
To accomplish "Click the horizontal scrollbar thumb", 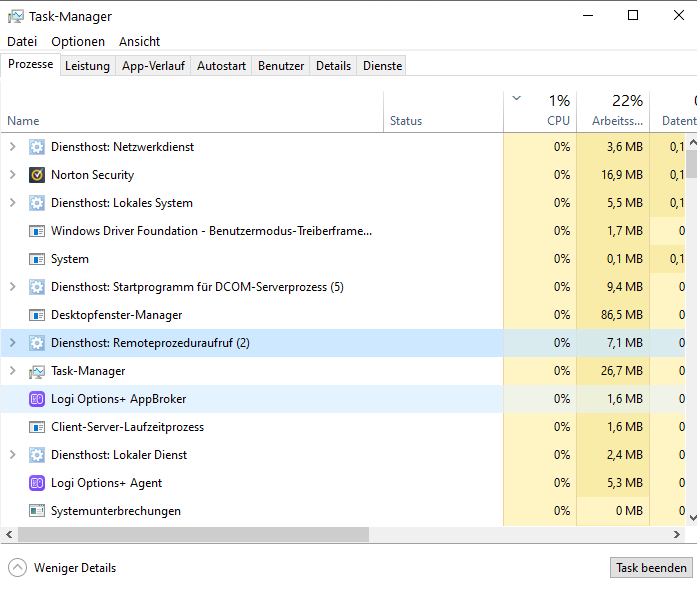I will [193, 534].
